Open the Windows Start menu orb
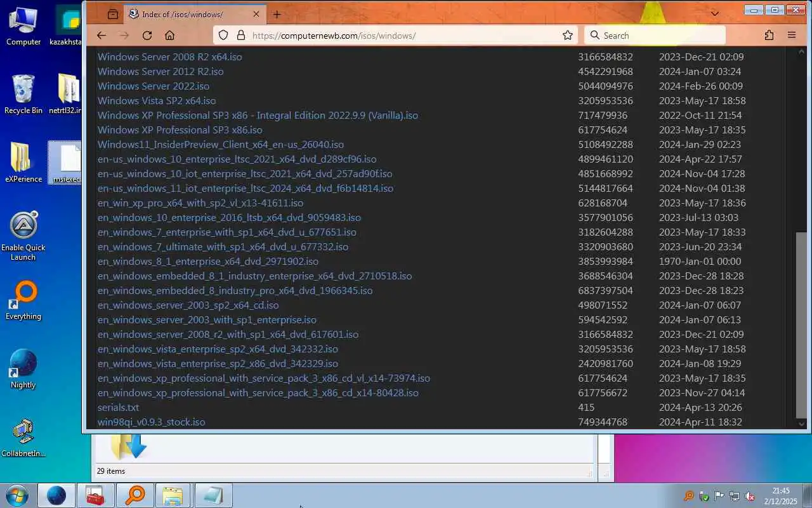Screen dimensions: 812x508 click(16, 495)
